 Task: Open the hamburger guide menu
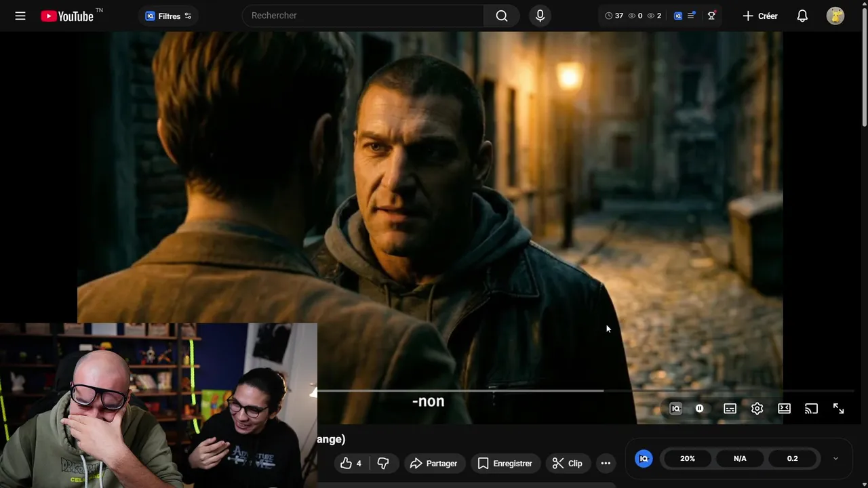click(x=20, y=16)
